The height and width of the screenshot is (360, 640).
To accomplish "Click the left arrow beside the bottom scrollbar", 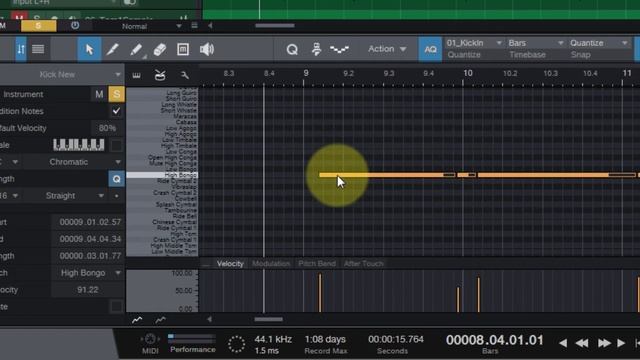I will pyautogui.click(x=209, y=319).
